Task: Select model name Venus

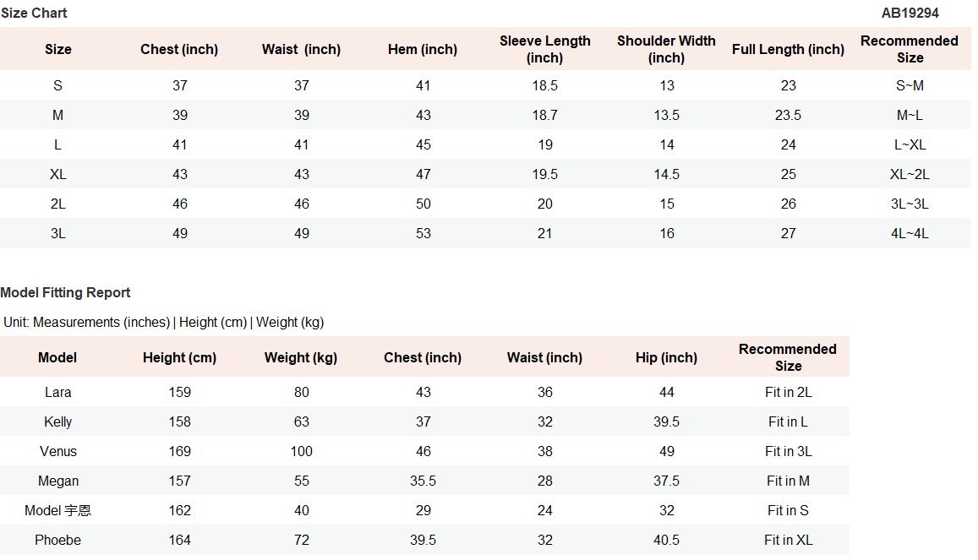Action: click(57, 451)
